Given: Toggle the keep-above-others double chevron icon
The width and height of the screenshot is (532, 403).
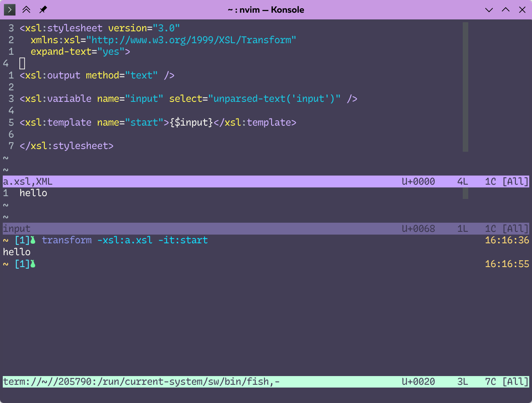Looking at the screenshot, I should click(x=27, y=10).
